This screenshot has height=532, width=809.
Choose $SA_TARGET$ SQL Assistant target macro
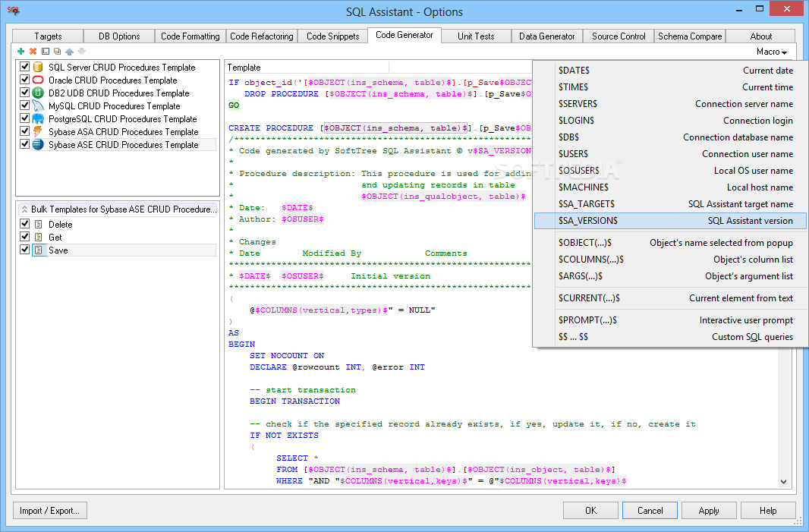(670, 204)
